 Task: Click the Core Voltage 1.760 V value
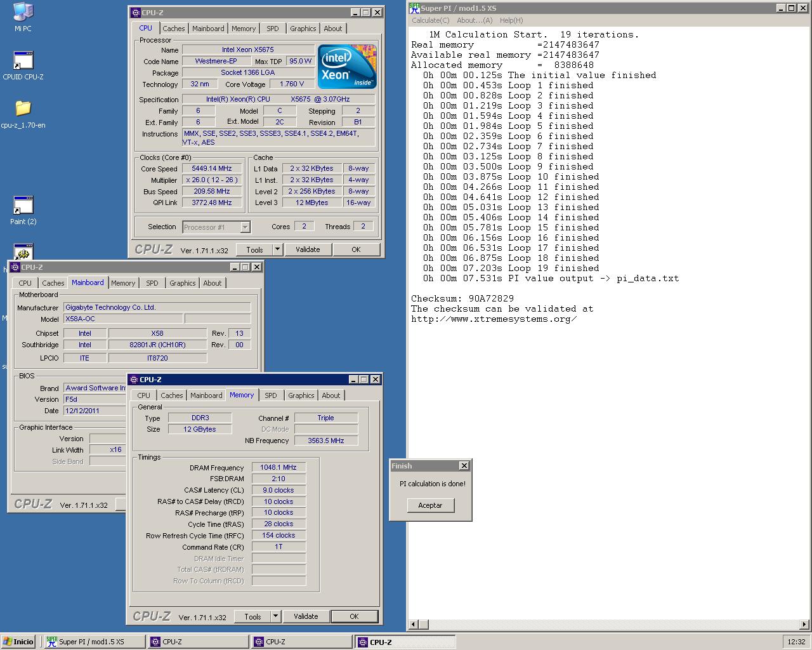pos(292,84)
